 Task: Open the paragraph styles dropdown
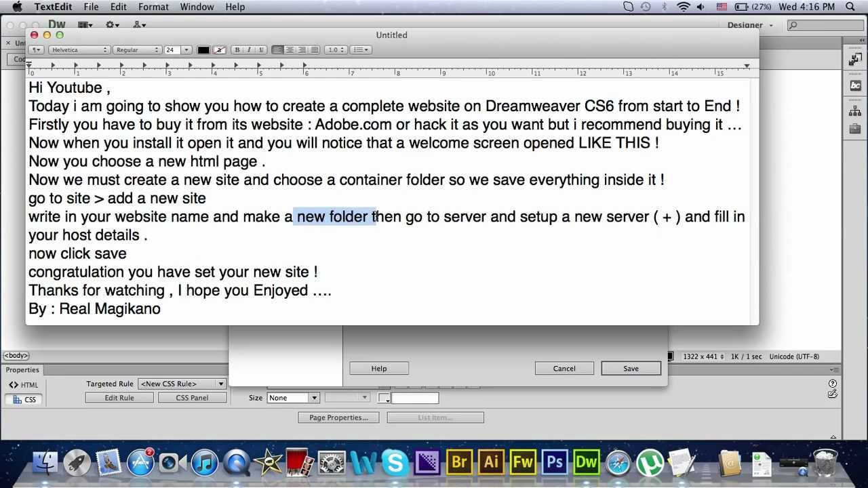[x=37, y=49]
